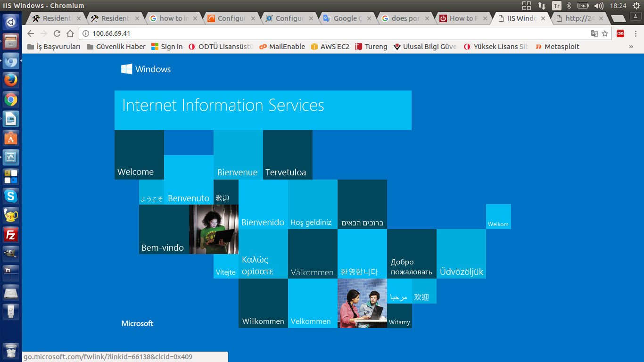Toggle the Tr keyboard layout indicator

pyautogui.click(x=557, y=6)
